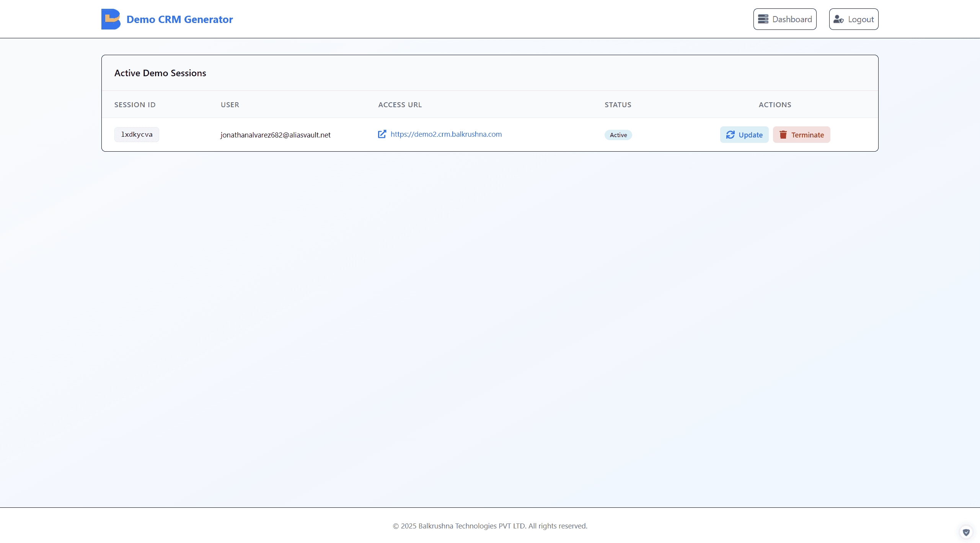Click the refresh icon on the Update button
Image resolution: width=980 pixels, height=543 pixels.
point(730,135)
